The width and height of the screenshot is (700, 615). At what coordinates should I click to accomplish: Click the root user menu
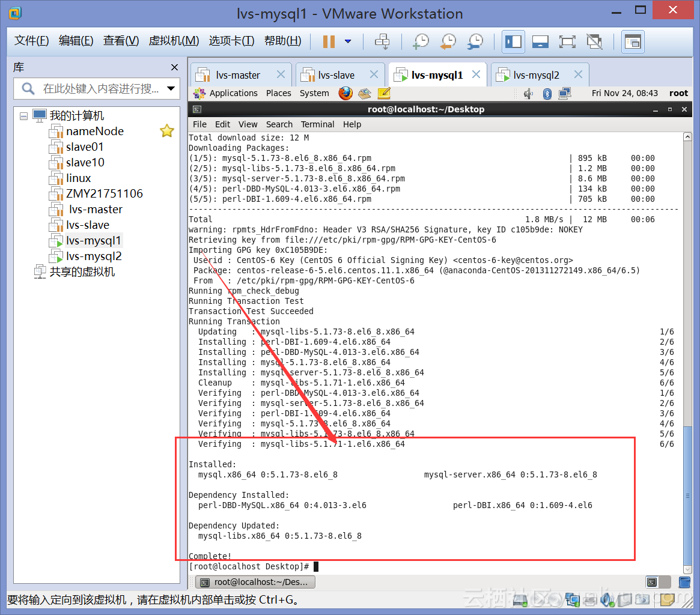click(x=678, y=93)
